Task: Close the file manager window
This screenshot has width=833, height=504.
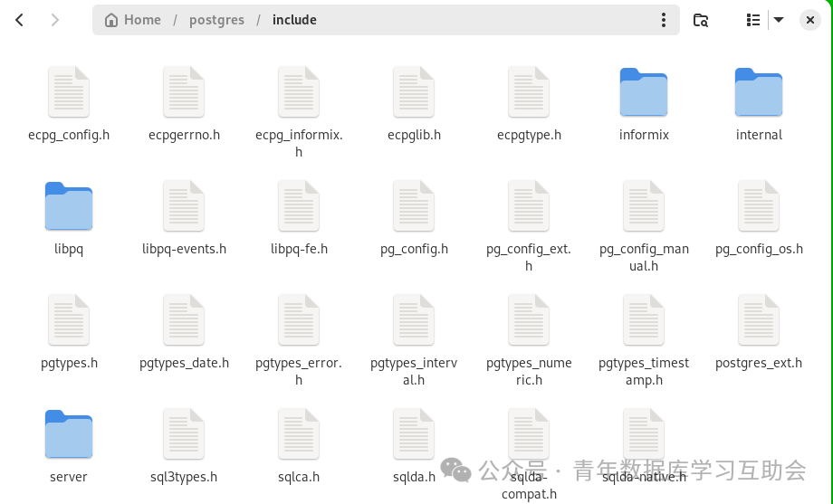Action: [810, 20]
